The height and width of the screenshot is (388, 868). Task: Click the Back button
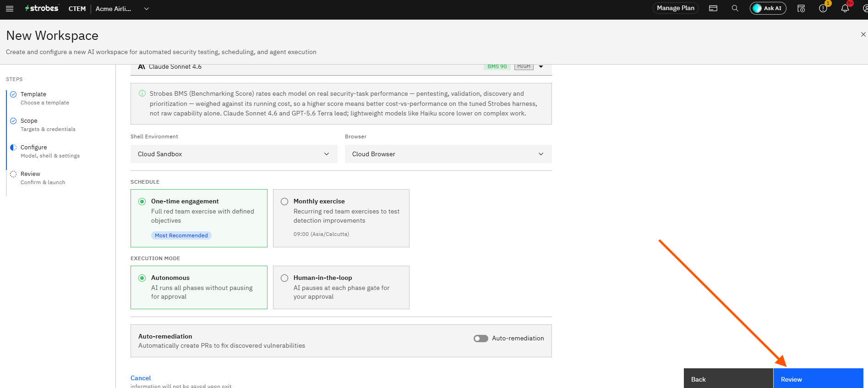728,378
